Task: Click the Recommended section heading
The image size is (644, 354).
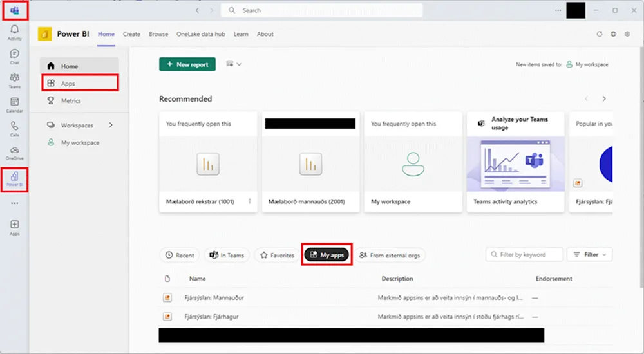Action: (x=185, y=99)
